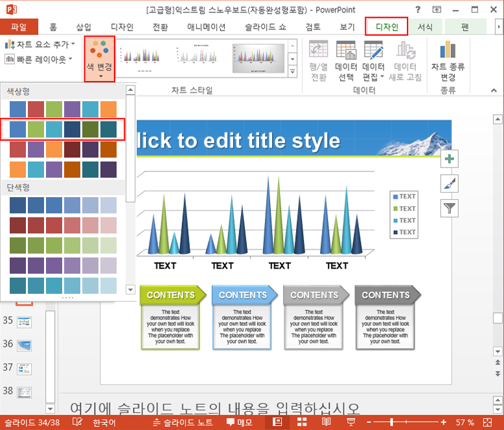This screenshot has width=504, height=430.
Task: Open PowerPoint help question mark
Action: (x=418, y=10)
